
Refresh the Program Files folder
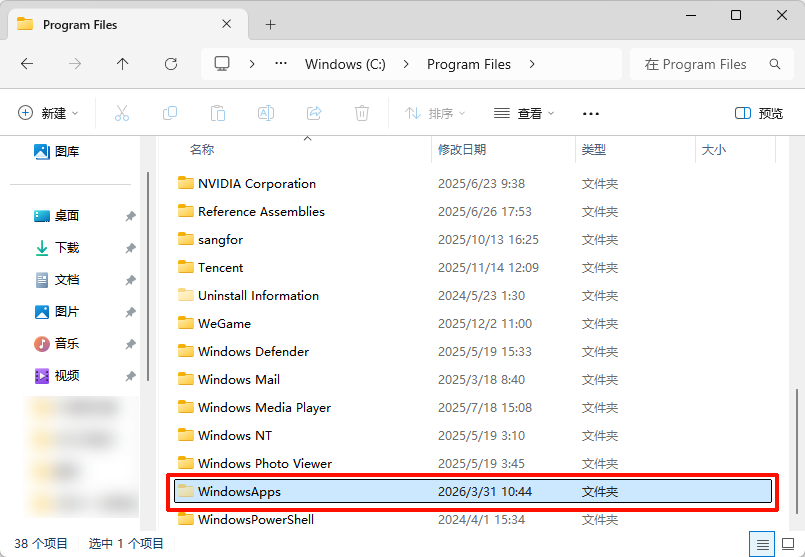pyautogui.click(x=171, y=64)
